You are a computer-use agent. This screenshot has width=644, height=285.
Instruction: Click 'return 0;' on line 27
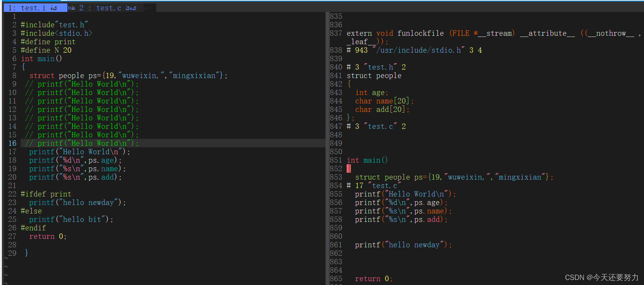click(48, 237)
